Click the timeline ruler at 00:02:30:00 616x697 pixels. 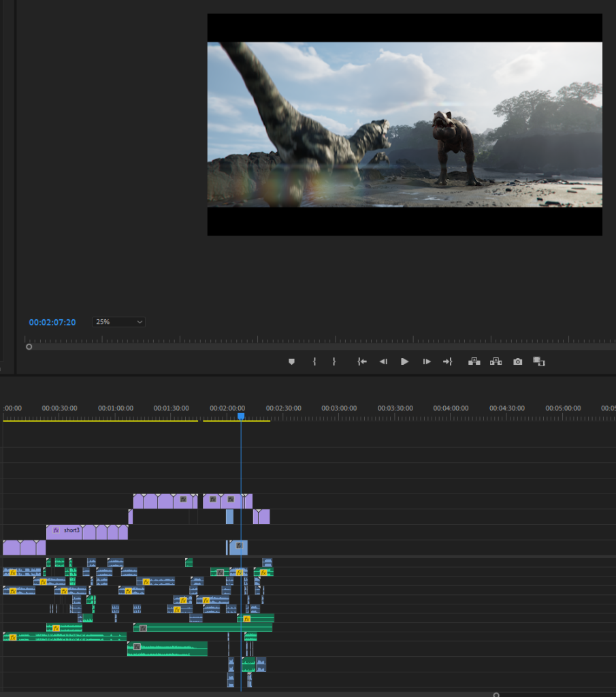(284, 408)
